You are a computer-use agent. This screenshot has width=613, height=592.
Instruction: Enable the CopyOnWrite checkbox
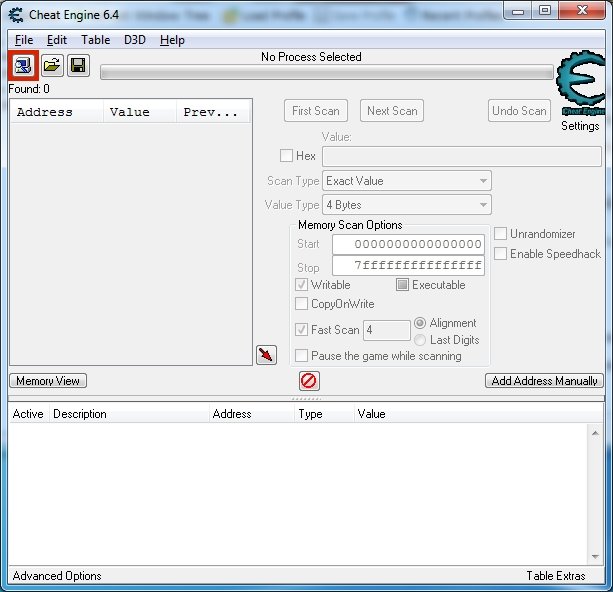pos(301,304)
